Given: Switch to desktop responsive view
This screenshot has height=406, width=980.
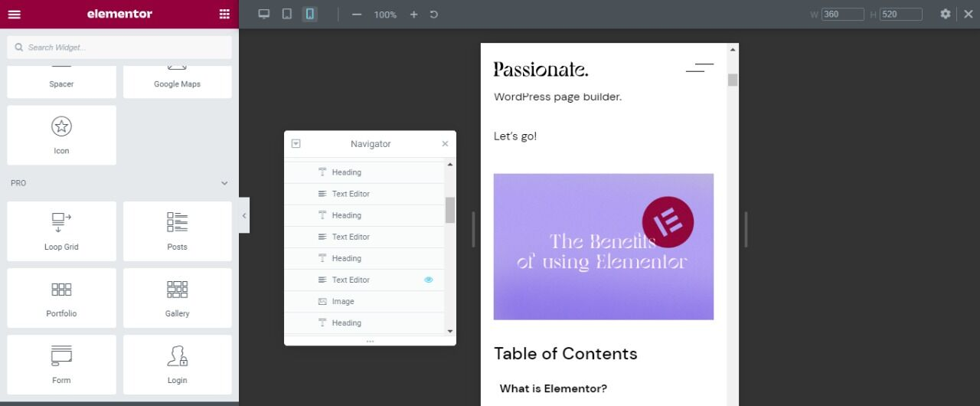Looking at the screenshot, I should [264, 15].
